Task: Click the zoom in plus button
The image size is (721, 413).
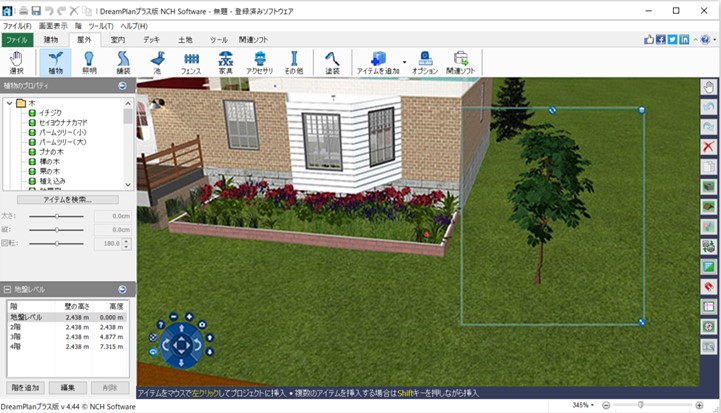Action: pos(699,405)
